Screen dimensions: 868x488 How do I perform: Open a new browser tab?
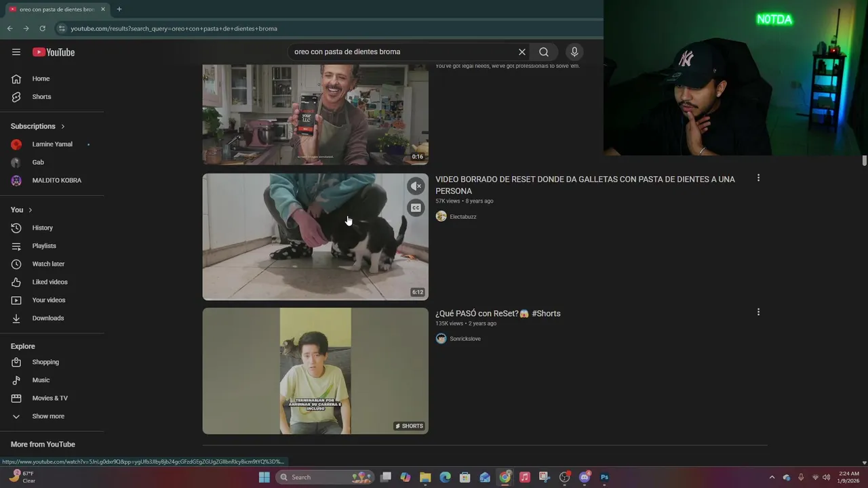tap(119, 9)
